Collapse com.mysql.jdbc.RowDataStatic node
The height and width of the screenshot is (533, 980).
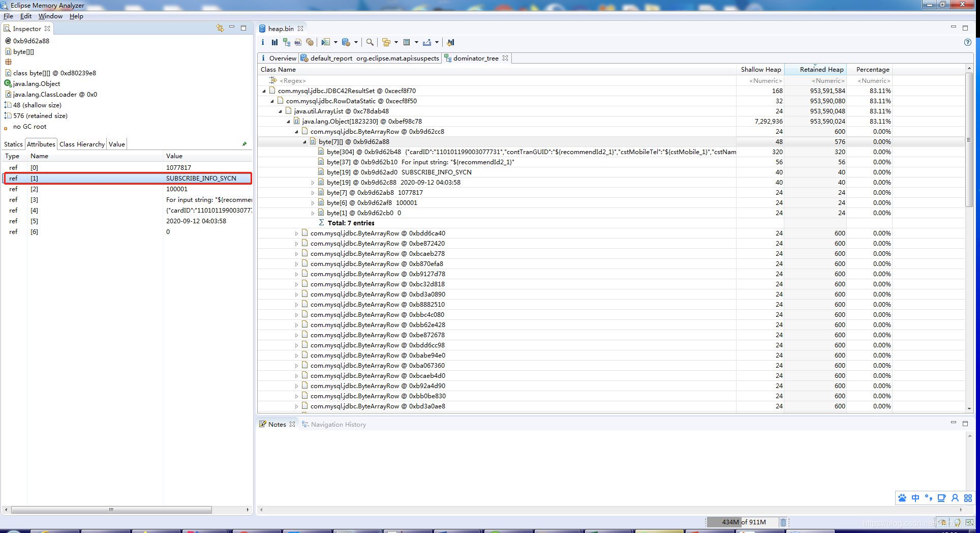(272, 101)
